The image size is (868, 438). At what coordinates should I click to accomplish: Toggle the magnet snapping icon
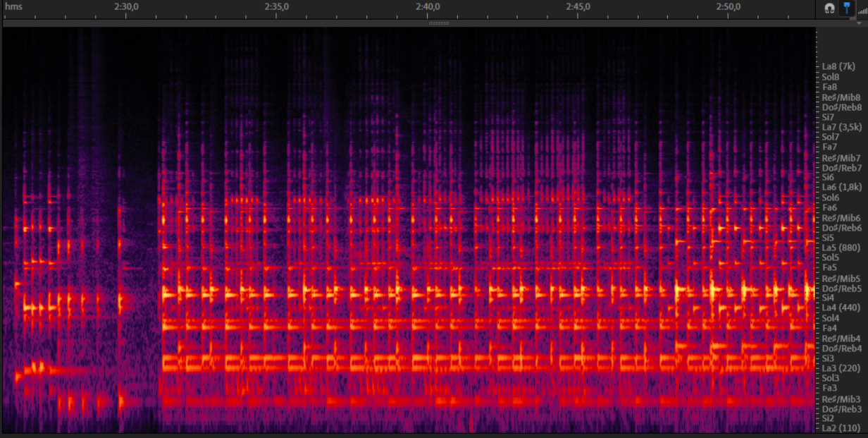pos(829,8)
